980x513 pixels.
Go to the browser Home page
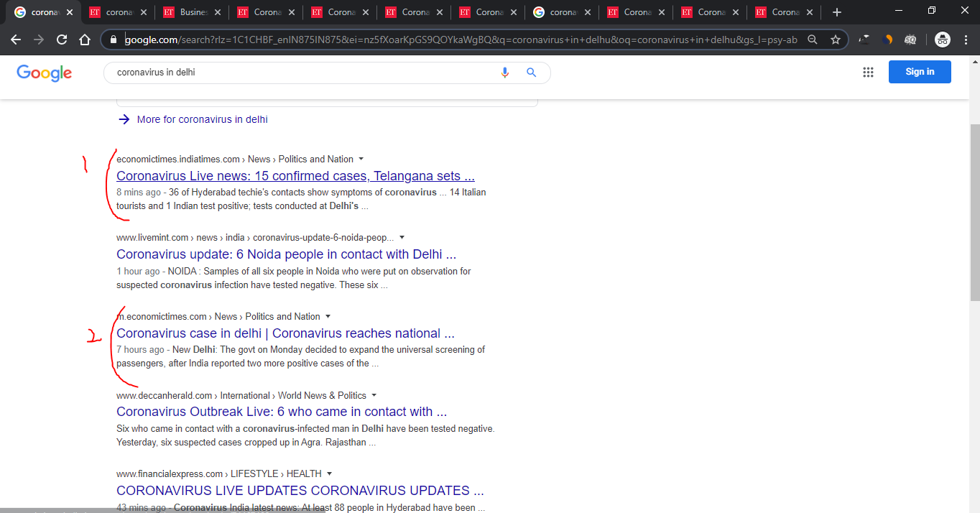pos(85,40)
